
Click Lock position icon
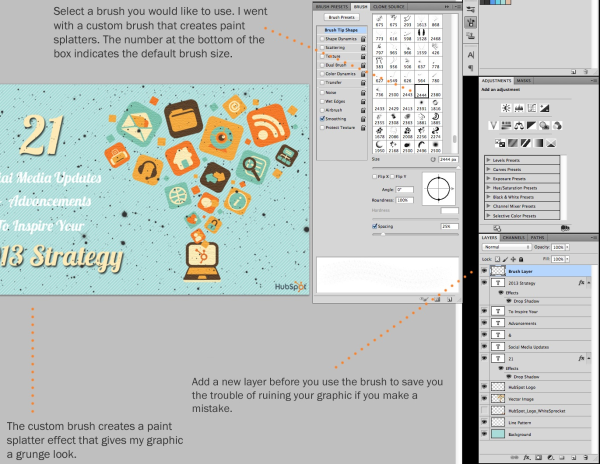(513, 259)
